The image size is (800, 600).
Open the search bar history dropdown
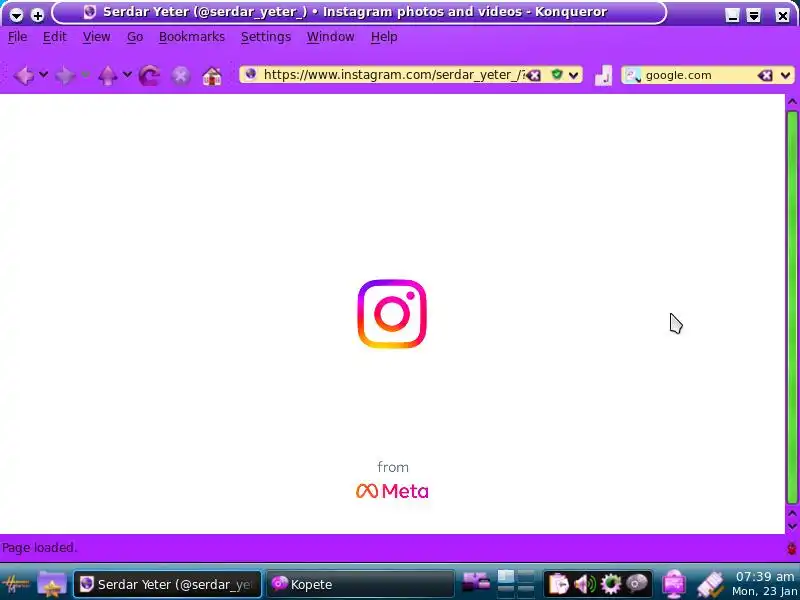tap(785, 76)
